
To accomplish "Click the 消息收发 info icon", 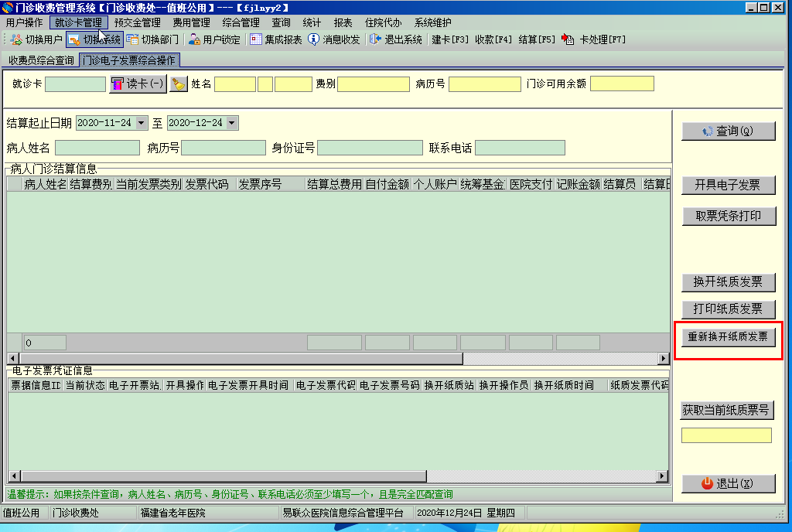I will (x=314, y=39).
